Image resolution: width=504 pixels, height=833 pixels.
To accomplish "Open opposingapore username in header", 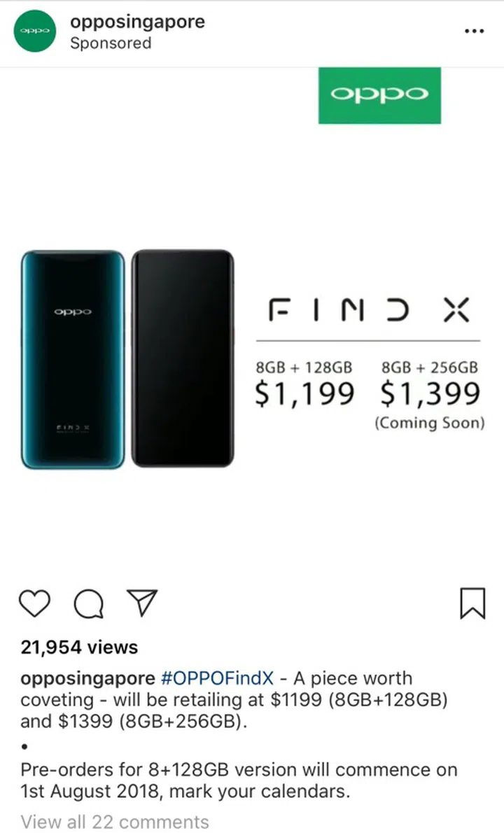I will tap(138, 22).
